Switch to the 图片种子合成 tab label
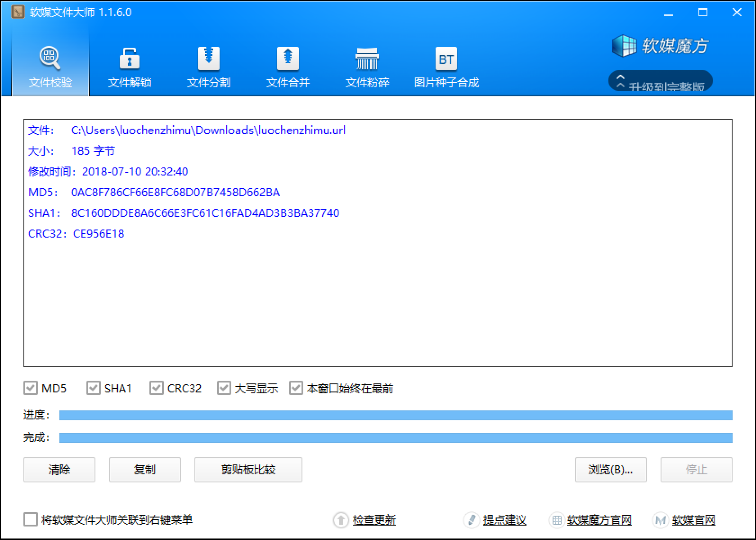Viewport: 756px width, 540px height. click(x=446, y=82)
